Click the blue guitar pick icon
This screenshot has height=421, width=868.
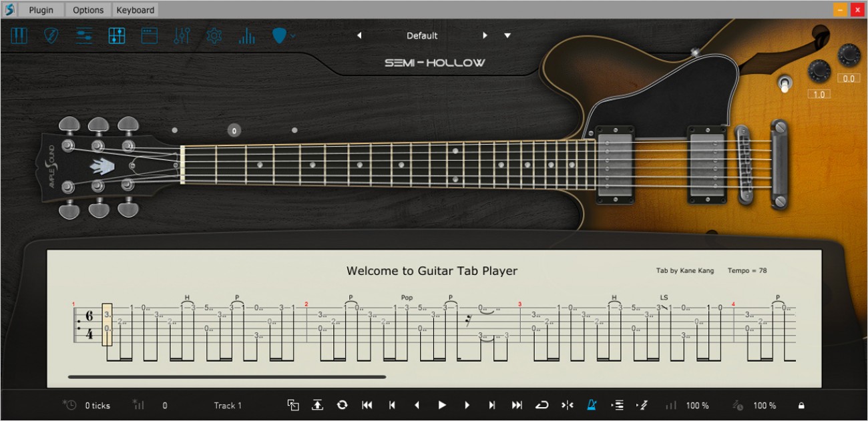click(x=279, y=36)
